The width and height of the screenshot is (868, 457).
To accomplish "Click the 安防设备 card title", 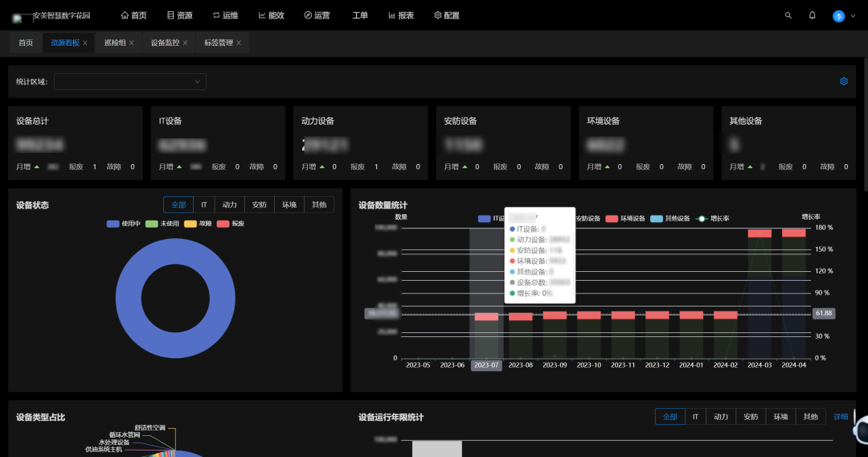I will coord(461,121).
